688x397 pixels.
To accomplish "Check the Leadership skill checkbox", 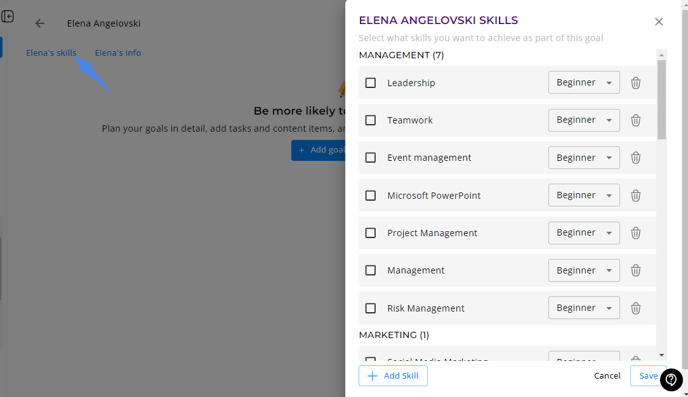I will pyautogui.click(x=370, y=82).
